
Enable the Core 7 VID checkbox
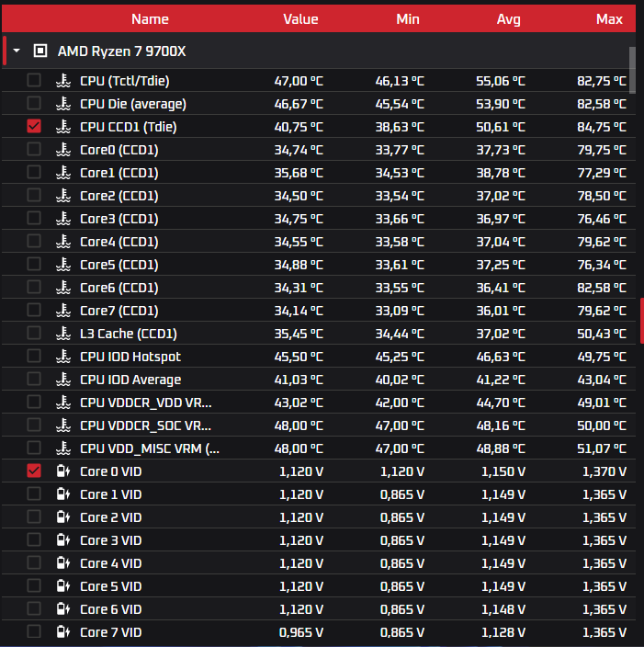[34, 631]
